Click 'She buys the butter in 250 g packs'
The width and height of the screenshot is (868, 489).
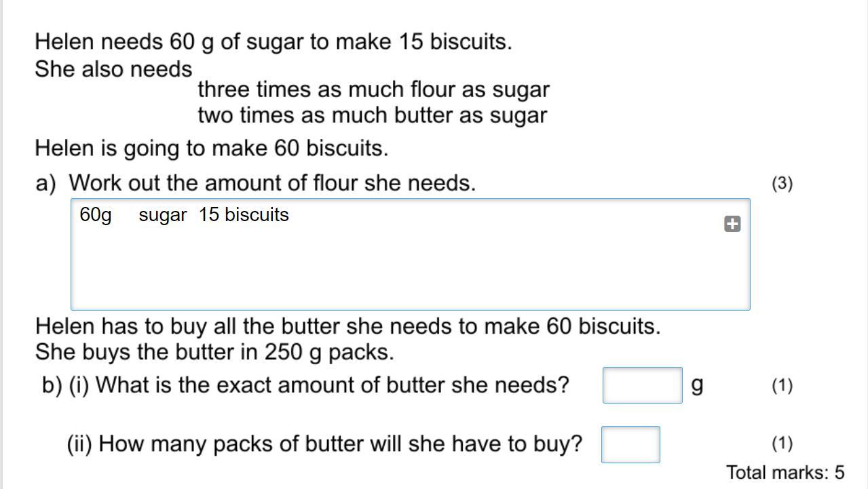(x=214, y=352)
